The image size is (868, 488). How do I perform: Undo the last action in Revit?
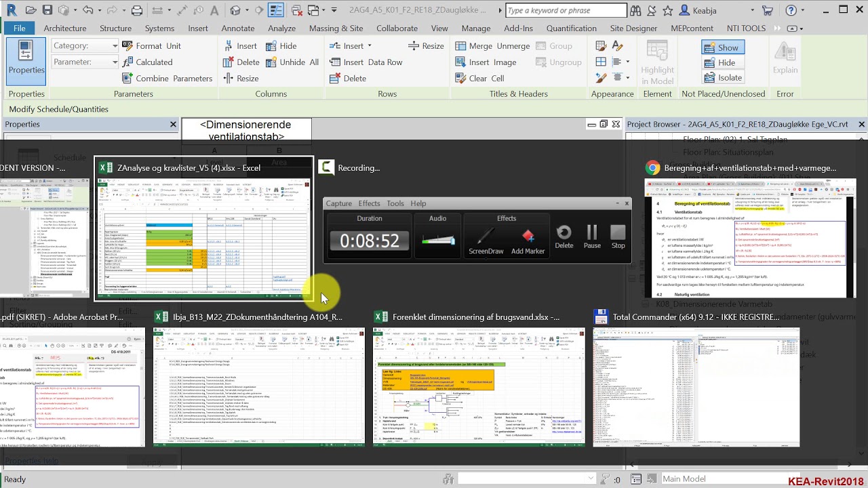[x=88, y=10]
